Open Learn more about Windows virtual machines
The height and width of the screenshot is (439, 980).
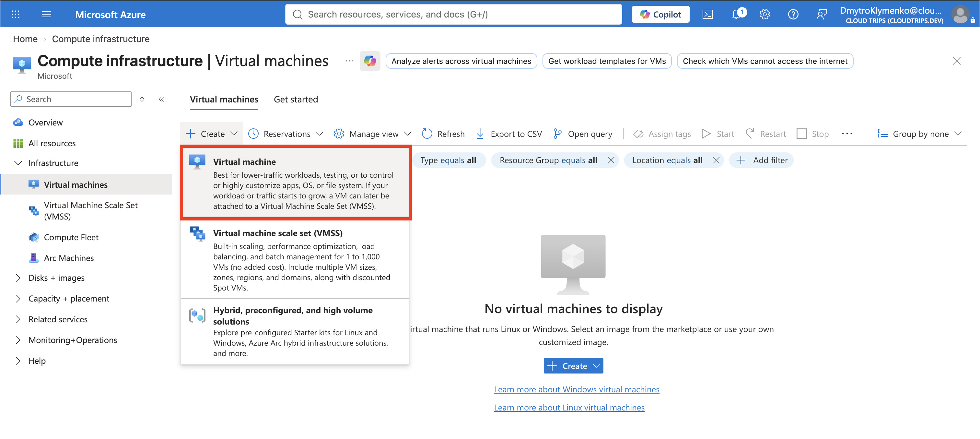click(576, 389)
